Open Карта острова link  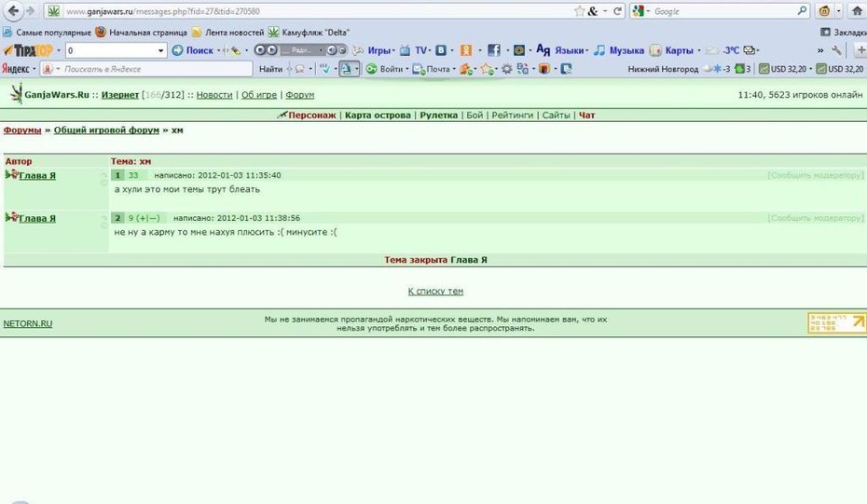point(378,116)
